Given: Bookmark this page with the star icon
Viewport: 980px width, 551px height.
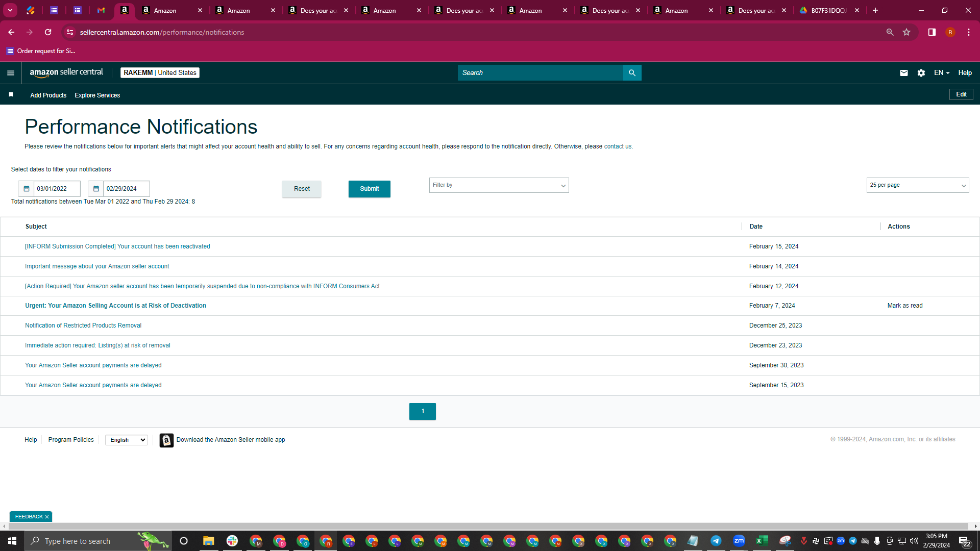Looking at the screenshot, I should (906, 32).
